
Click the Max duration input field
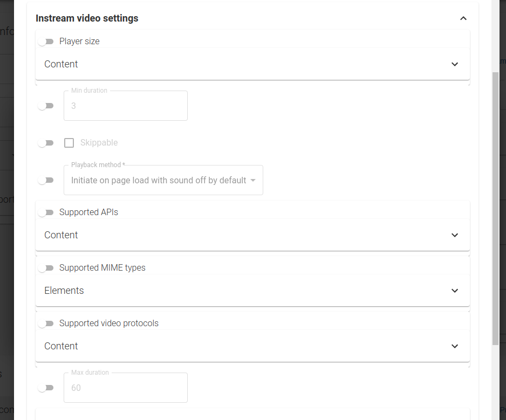pyautogui.click(x=126, y=388)
